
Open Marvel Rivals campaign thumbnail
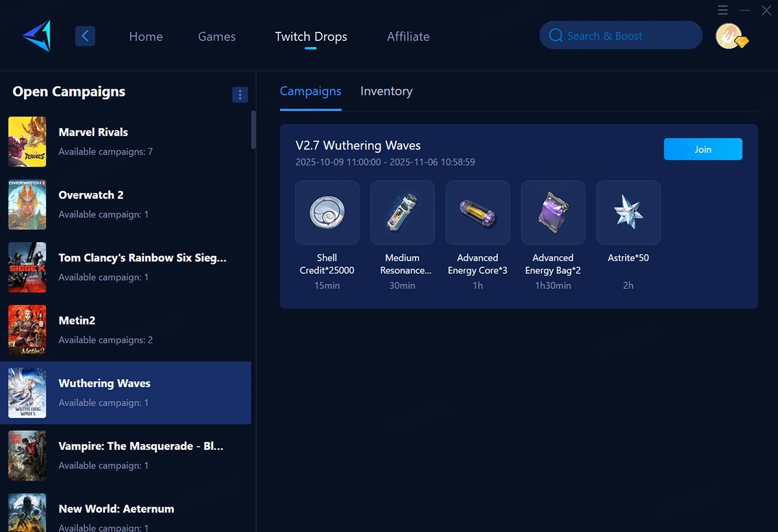click(x=27, y=142)
